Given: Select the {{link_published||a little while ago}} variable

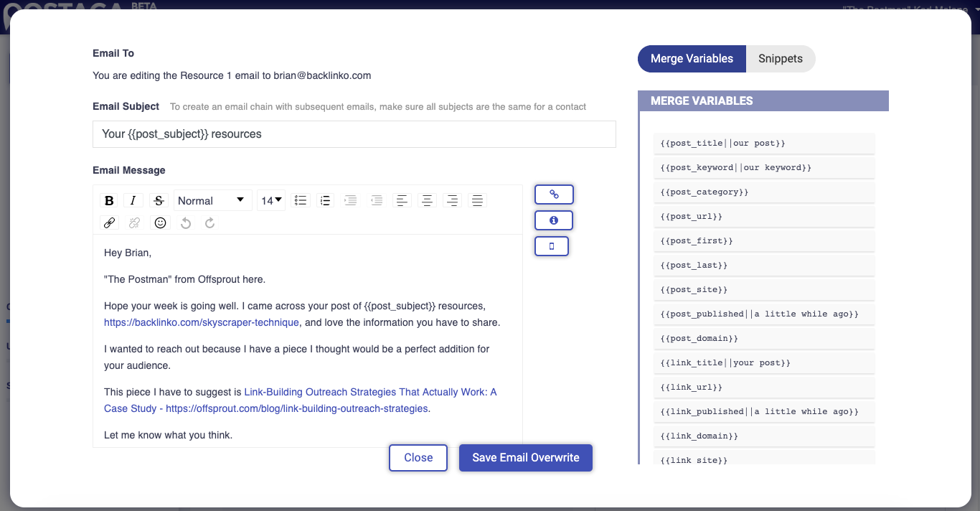Looking at the screenshot, I should [764, 412].
